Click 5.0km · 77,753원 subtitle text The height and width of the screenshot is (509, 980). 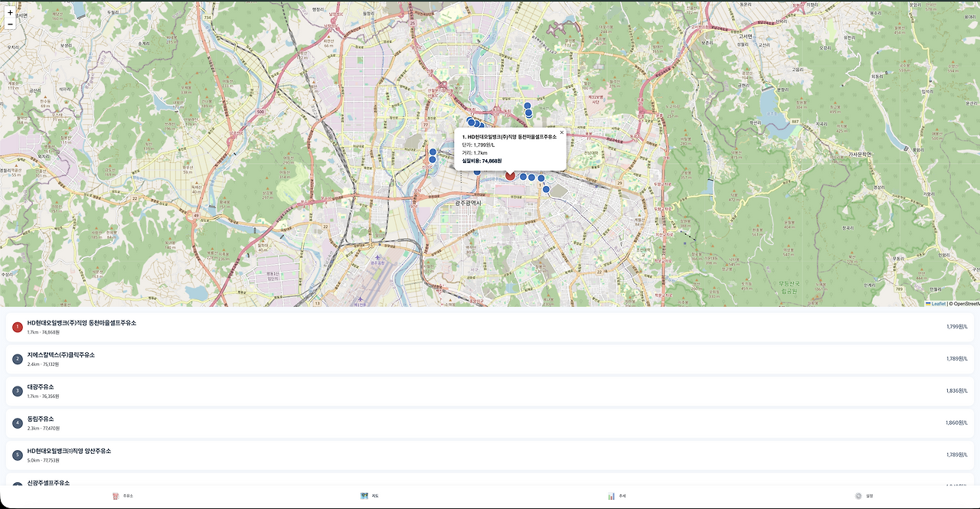pyautogui.click(x=43, y=461)
